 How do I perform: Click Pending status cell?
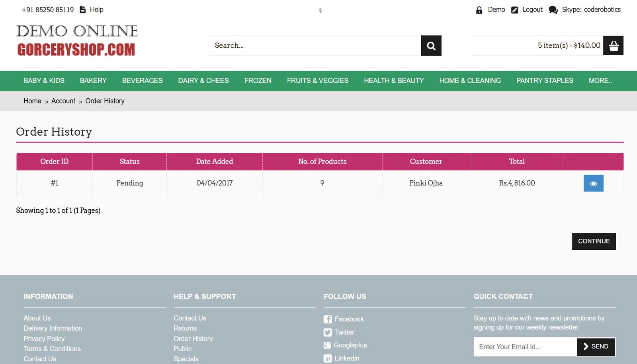pos(130,183)
